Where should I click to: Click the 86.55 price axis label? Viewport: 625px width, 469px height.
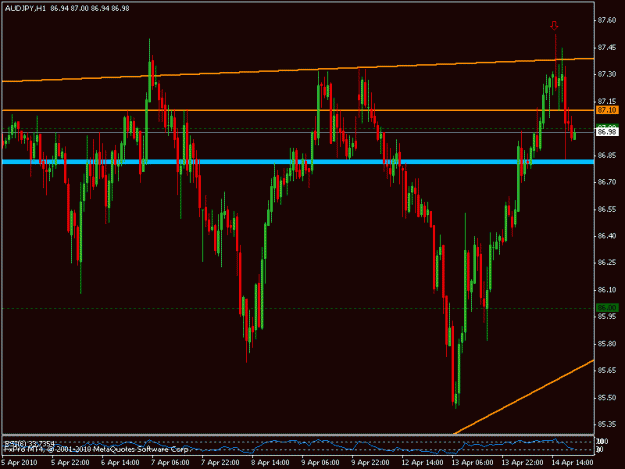pos(607,209)
